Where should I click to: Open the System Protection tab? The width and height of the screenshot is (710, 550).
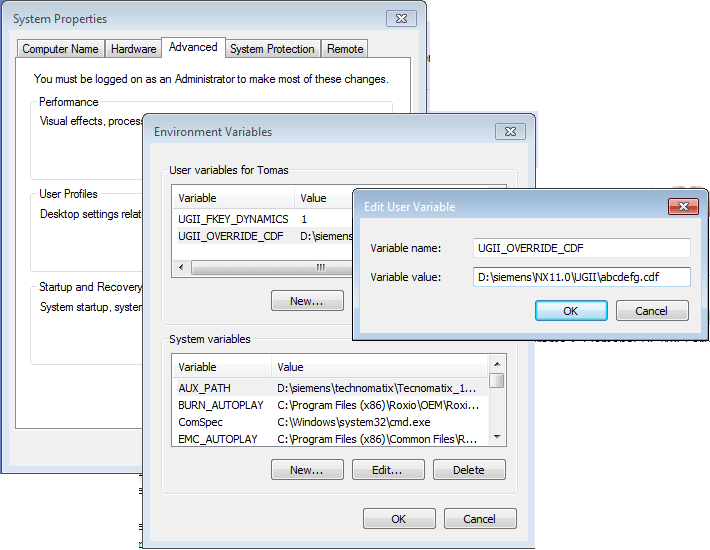272,49
